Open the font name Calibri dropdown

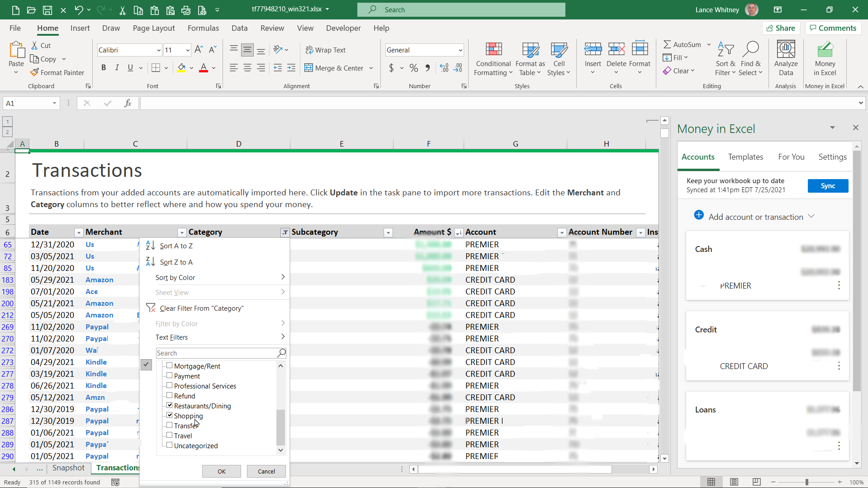tap(159, 50)
